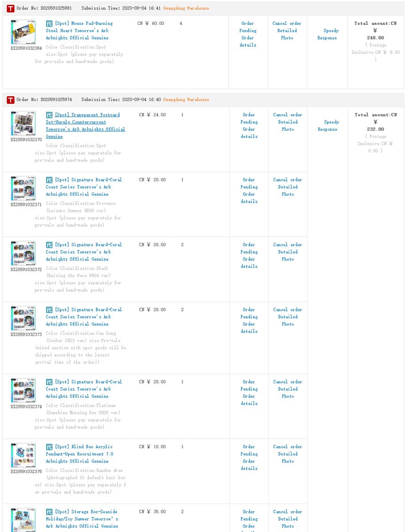Open Signature Board link for Can Song variant

tap(84, 317)
